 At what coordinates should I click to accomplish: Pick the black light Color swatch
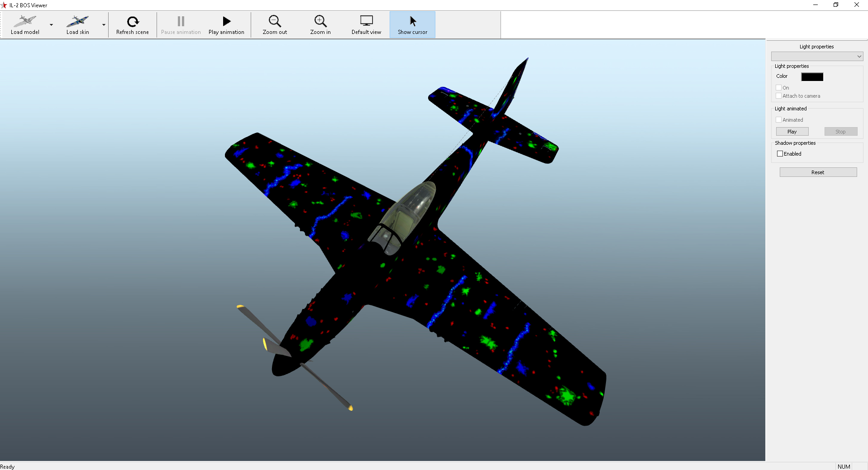point(812,77)
